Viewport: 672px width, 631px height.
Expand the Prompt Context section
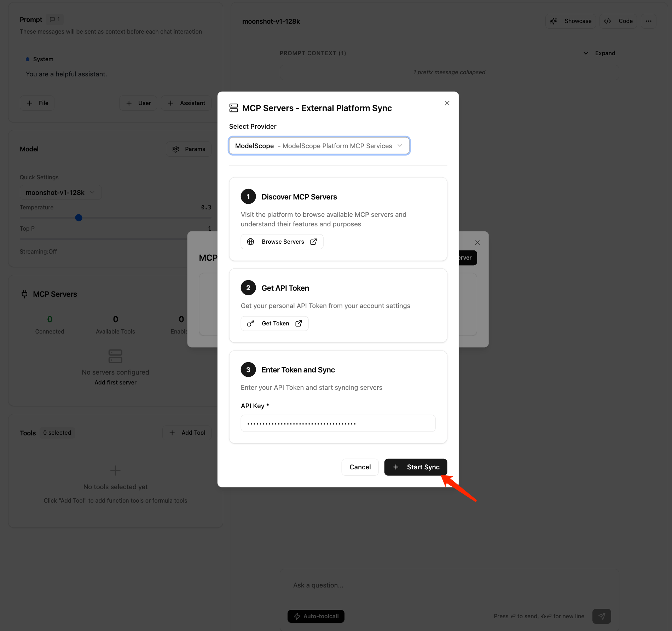[599, 53]
